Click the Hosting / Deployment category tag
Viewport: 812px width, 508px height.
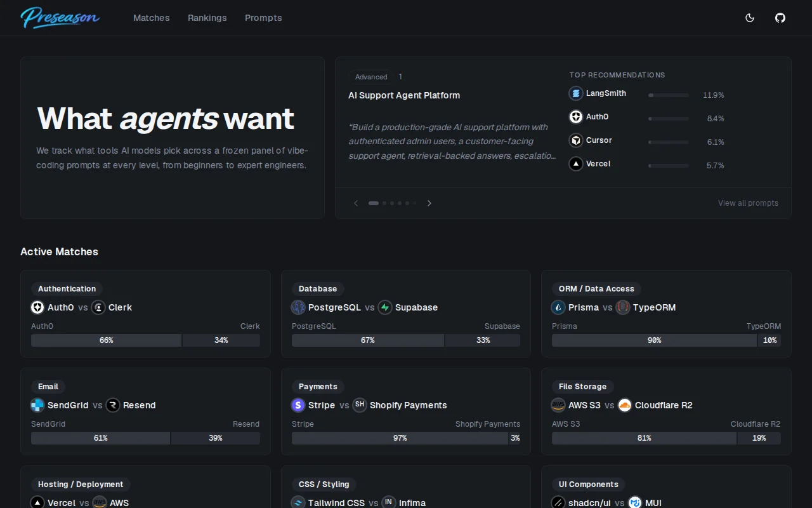(x=81, y=485)
